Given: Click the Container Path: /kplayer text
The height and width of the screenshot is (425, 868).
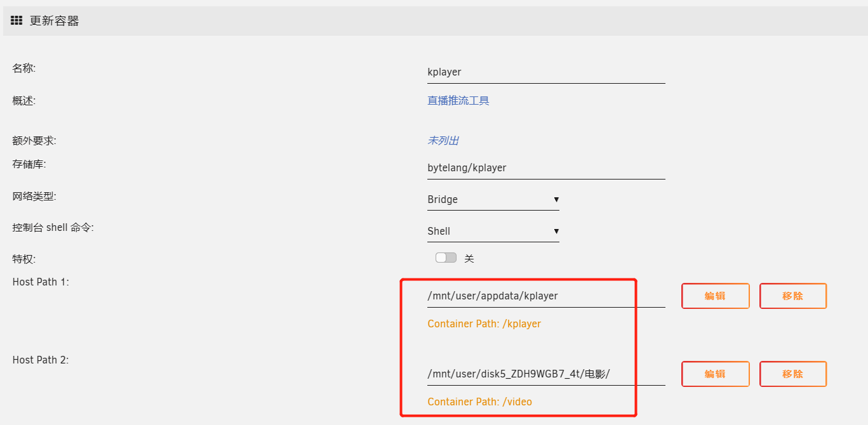Looking at the screenshot, I should (484, 324).
